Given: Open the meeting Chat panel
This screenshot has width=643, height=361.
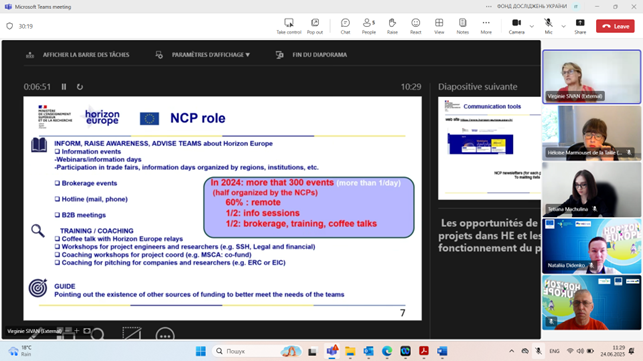Looking at the screenshot, I should [x=345, y=26].
